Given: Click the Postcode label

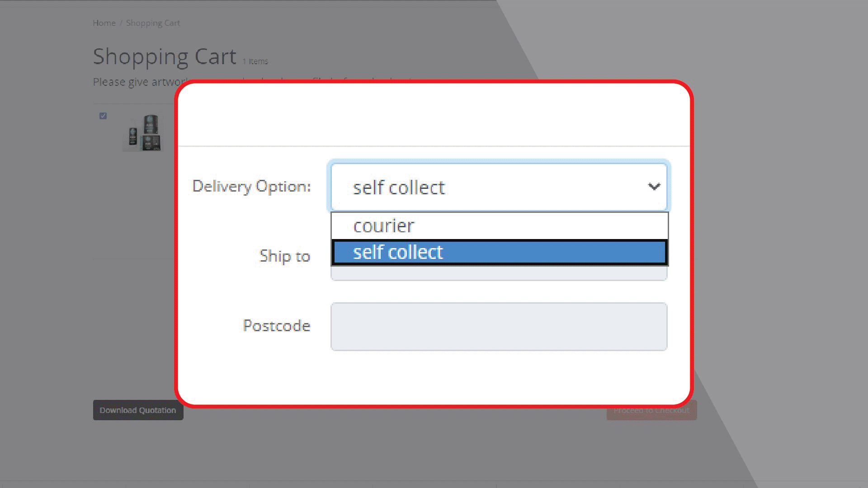Looking at the screenshot, I should (277, 326).
